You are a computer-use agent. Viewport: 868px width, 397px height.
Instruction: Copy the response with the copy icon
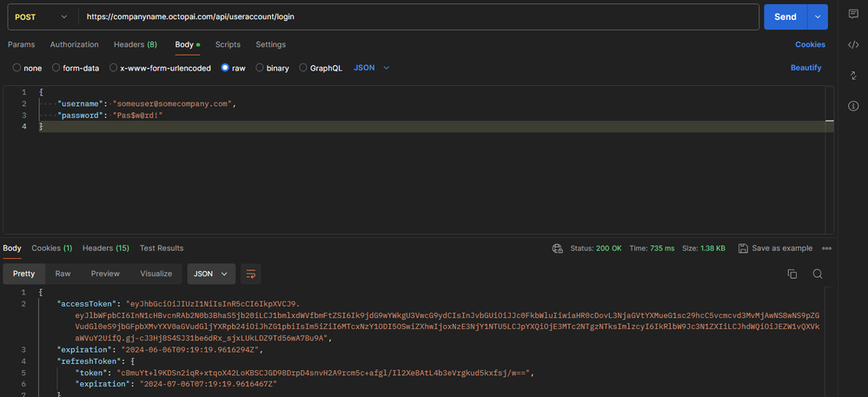[x=792, y=274]
